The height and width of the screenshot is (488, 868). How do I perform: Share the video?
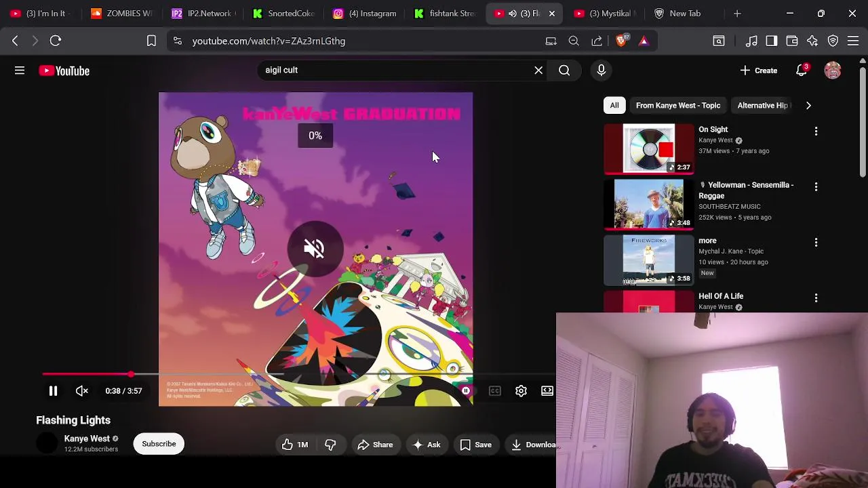[375, 445]
